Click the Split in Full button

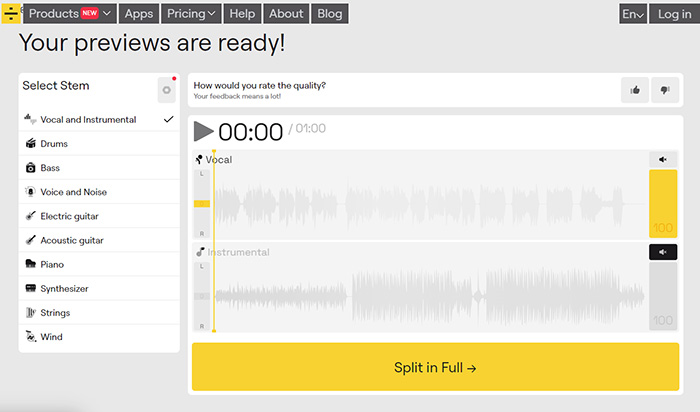point(435,367)
